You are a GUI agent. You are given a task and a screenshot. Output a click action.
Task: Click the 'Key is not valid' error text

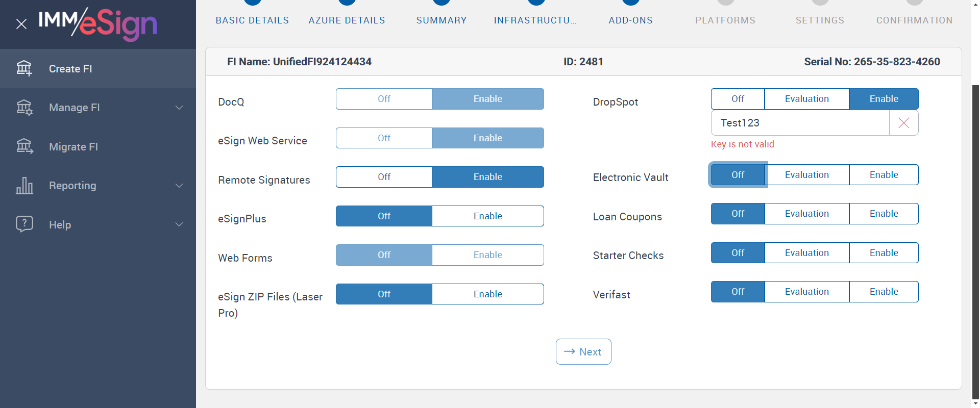point(742,144)
